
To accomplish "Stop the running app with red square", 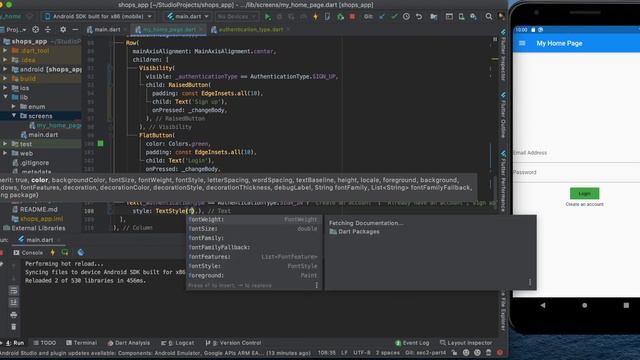I will point(352,17).
